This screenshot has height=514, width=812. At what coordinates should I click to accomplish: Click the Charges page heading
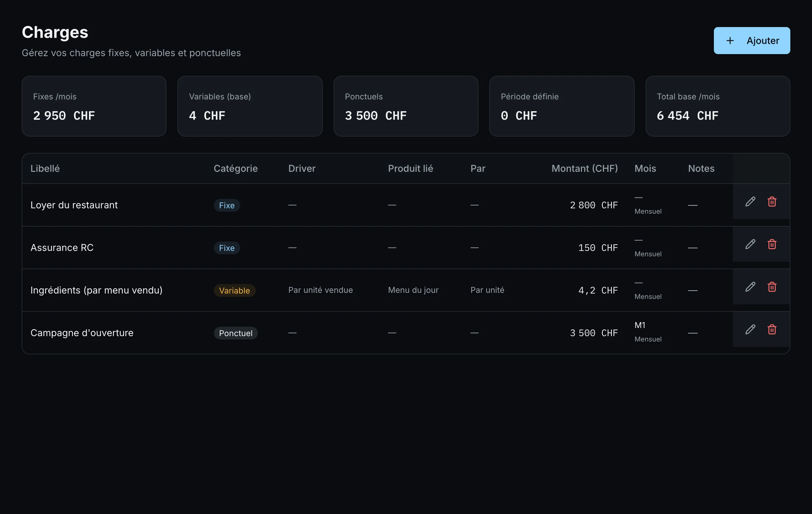pyautogui.click(x=55, y=32)
